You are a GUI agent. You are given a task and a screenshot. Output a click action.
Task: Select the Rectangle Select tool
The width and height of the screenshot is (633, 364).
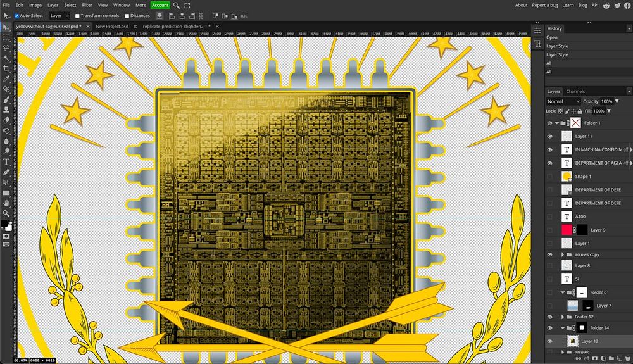(x=6, y=37)
